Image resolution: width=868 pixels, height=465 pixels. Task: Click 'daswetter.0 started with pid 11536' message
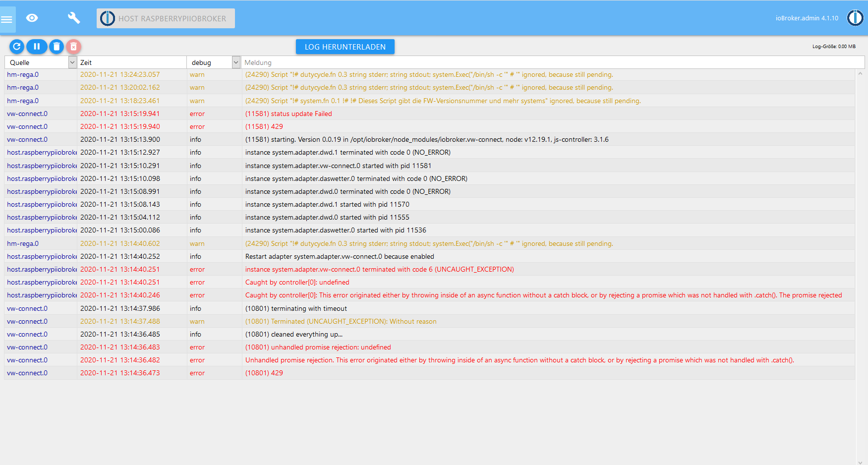coord(336,230)
